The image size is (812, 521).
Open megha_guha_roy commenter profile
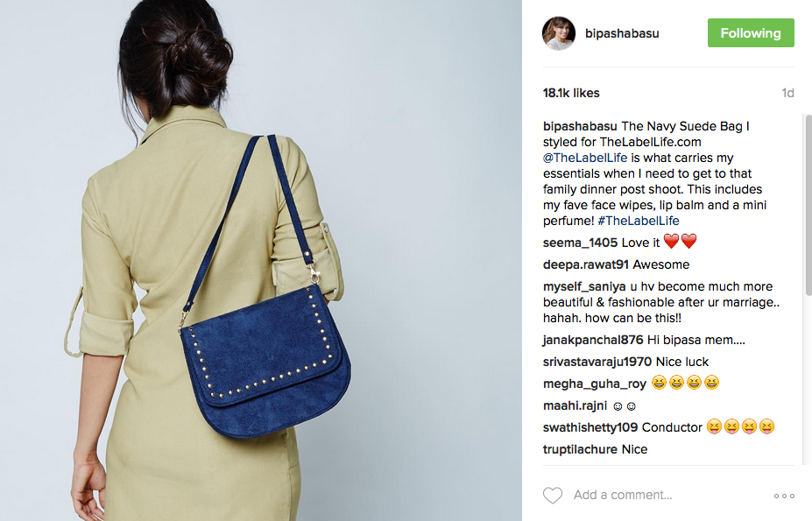[595, 384]
